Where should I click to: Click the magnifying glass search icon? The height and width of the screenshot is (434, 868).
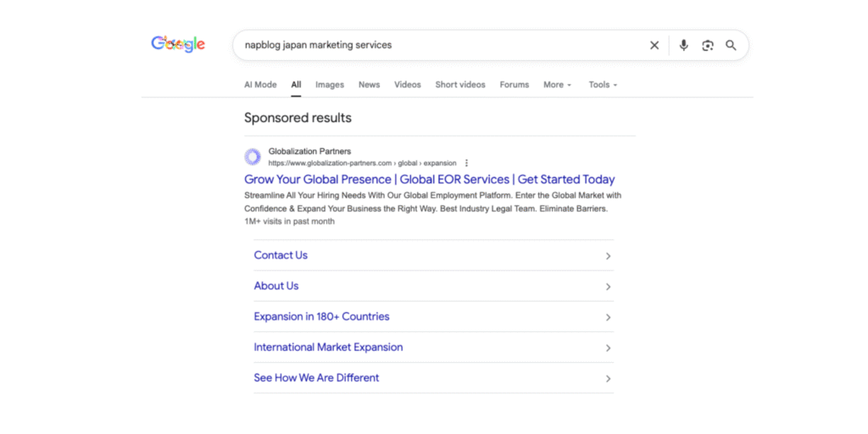coord(732,46)
